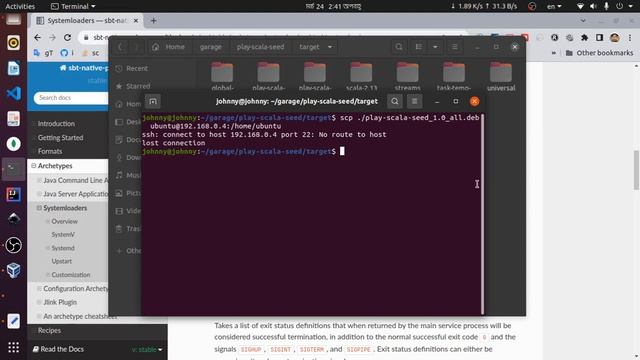Open Wi-Fi network status icon
The image size is (640, 360).
click(580, 6)
